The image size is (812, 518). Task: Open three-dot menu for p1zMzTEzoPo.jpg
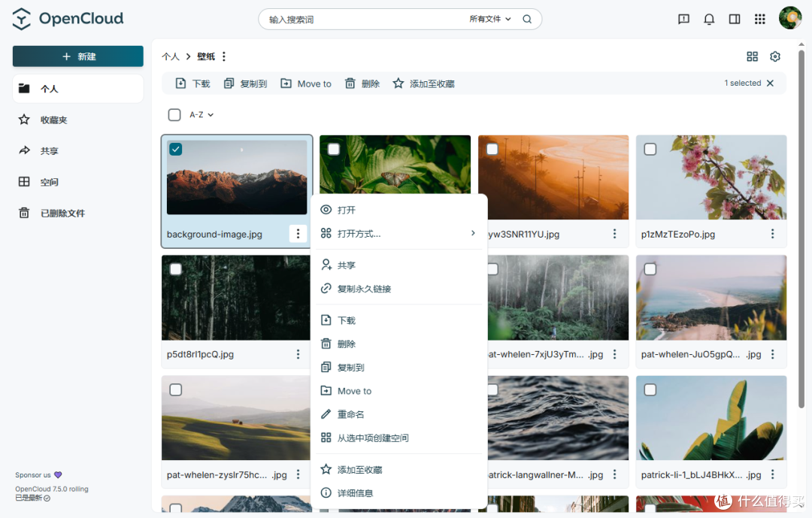773,234
